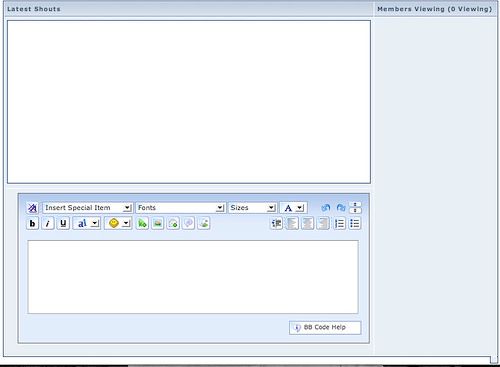Open the Sizes dropdown
Screen dimensions: 500x367
click(x=252, y=208)
